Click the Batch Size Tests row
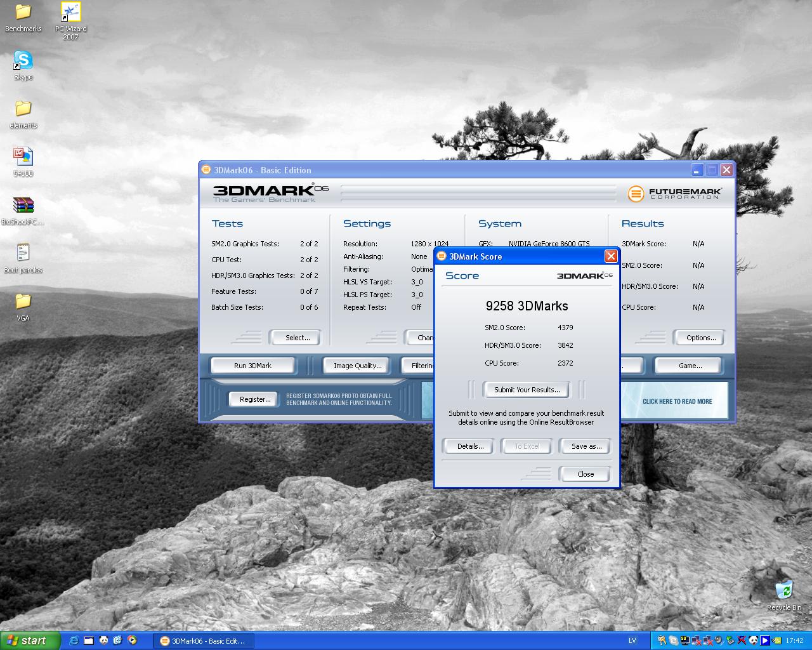This screenshot has width=812, height=650. [x=265, y=307]
